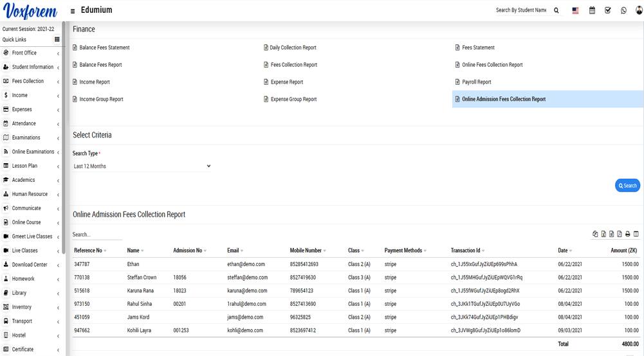Click the user profile avatar
Image resolution: width=644 pixels, height=356 pixels.
coord(638,11)
